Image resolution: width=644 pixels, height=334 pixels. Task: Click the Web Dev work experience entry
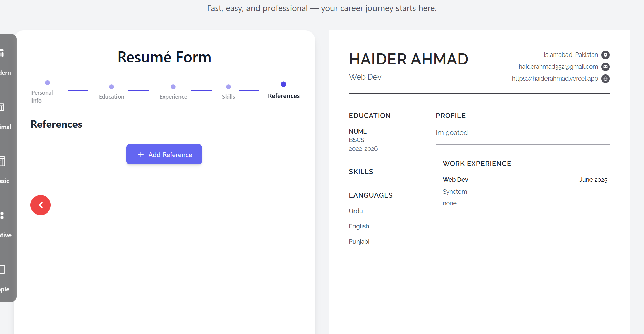(x=455, y=180)
